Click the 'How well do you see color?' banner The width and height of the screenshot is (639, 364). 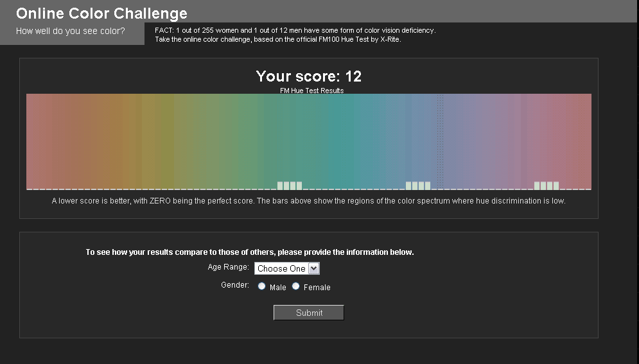click(x=71, y=31)
